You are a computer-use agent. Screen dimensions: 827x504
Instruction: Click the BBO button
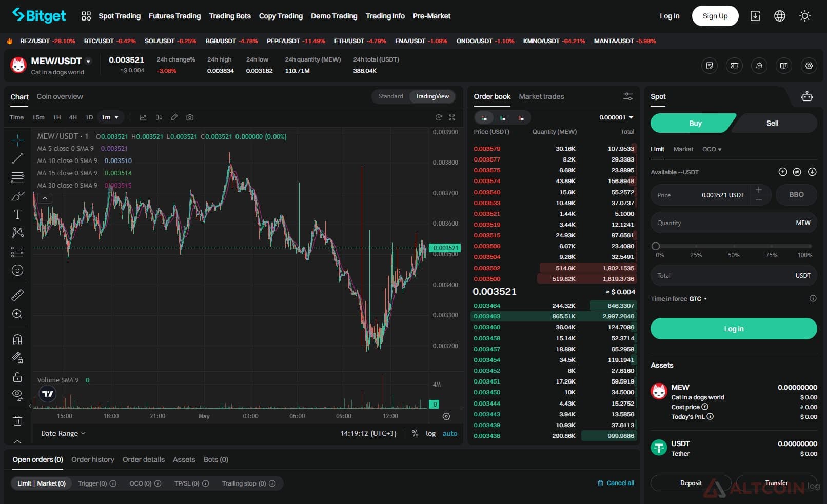[796, 195]
